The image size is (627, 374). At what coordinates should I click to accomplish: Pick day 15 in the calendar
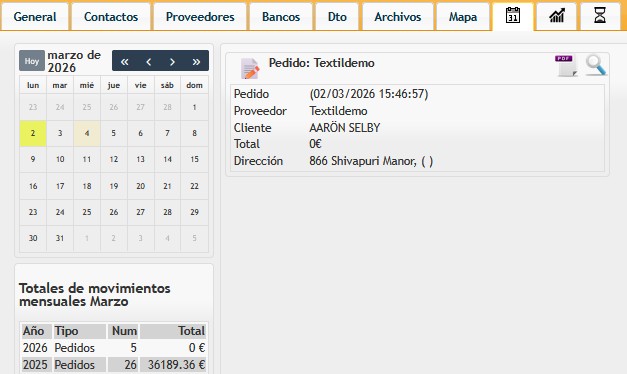(194, 159)
